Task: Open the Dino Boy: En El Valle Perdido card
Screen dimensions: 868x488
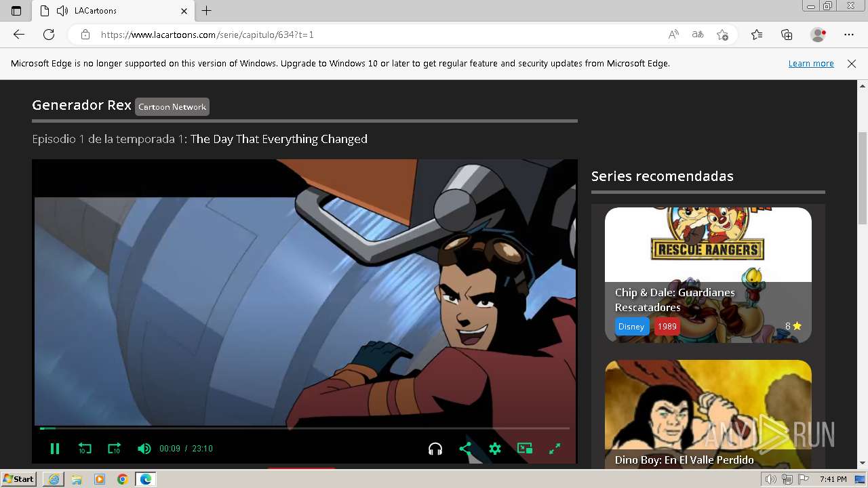Action: coord(708,414)
